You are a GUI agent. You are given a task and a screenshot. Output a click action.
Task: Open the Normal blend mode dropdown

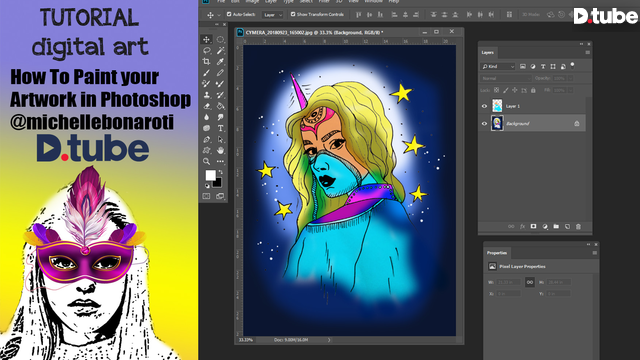pos(506,78)
